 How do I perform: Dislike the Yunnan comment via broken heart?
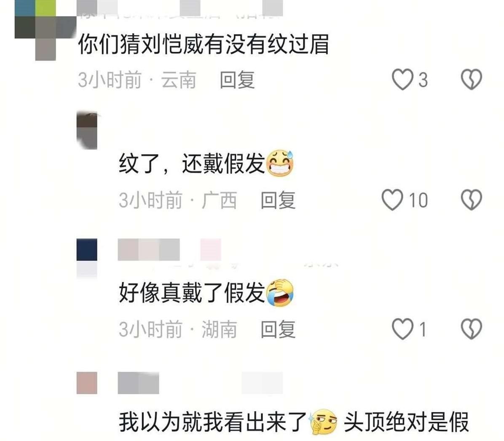472,79
